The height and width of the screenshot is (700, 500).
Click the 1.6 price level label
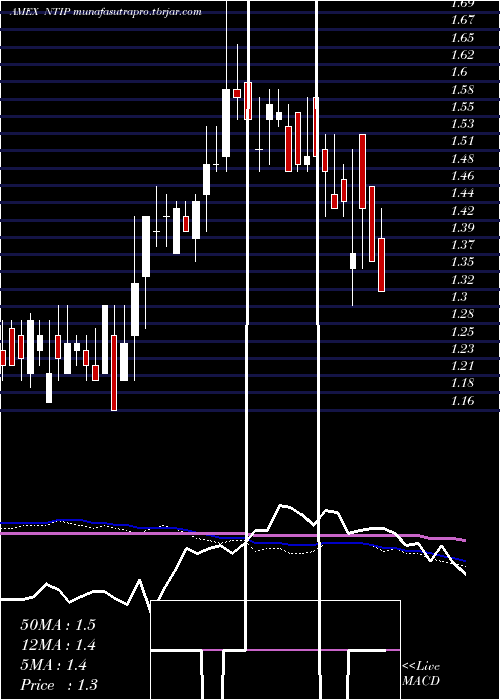460,72
